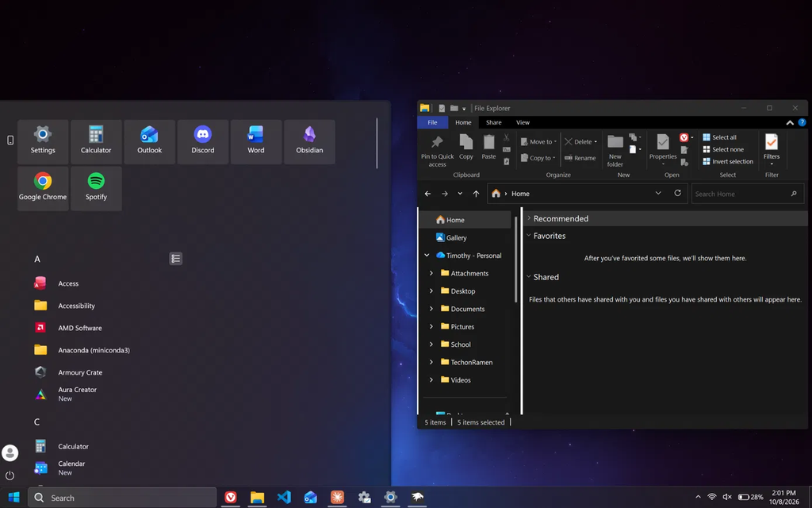
Task: Collapse the Favorites section
Action: pyautogui.click(x=529, y=235)
